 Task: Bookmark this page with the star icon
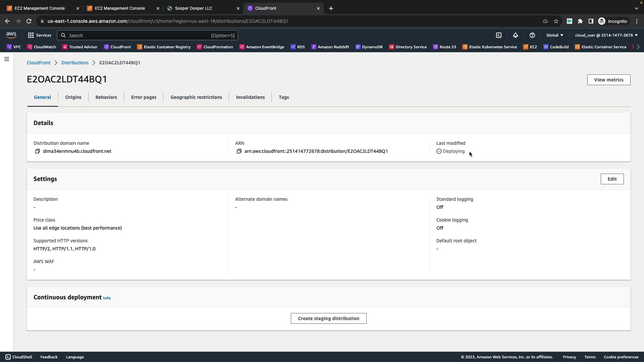tap(556, 21)
